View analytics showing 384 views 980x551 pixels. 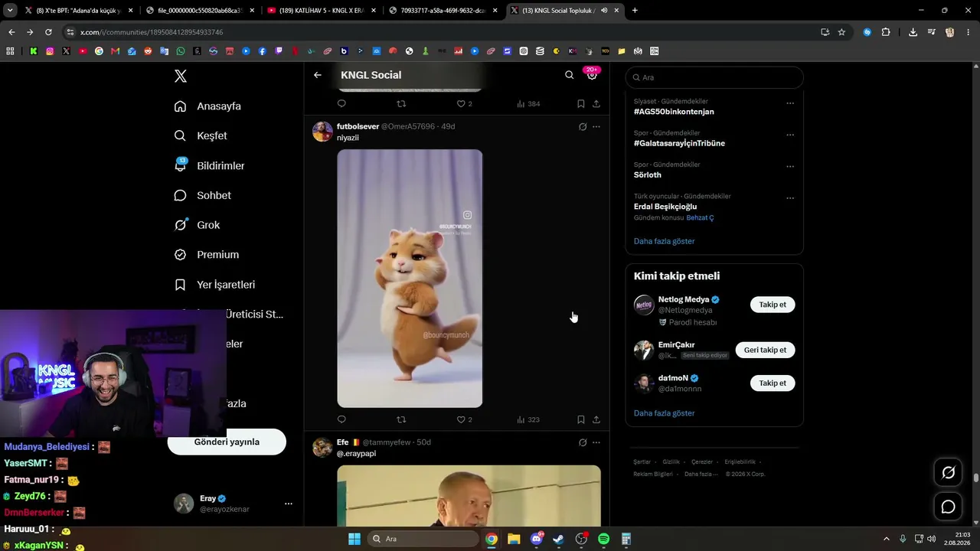[x=528, y=103]
